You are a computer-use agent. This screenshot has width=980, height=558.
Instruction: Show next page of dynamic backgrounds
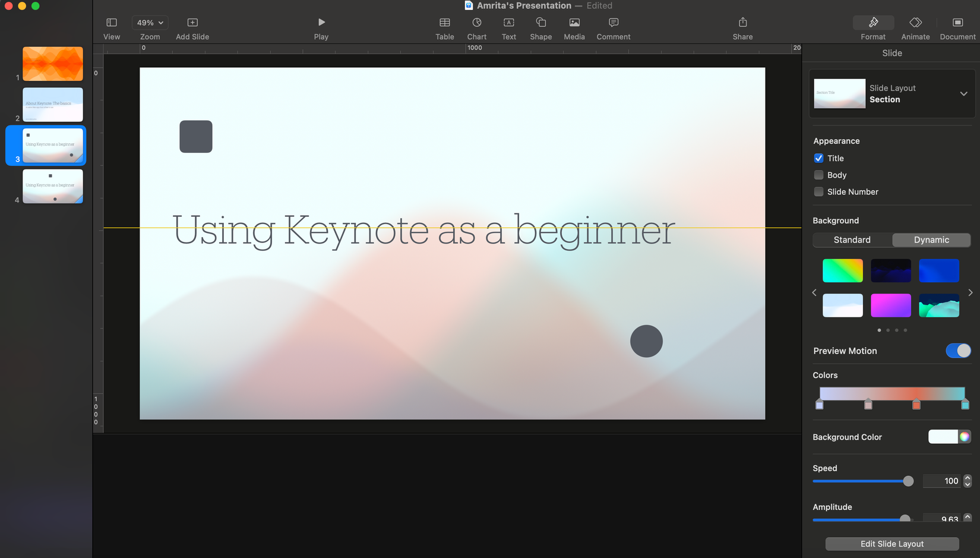970,292
